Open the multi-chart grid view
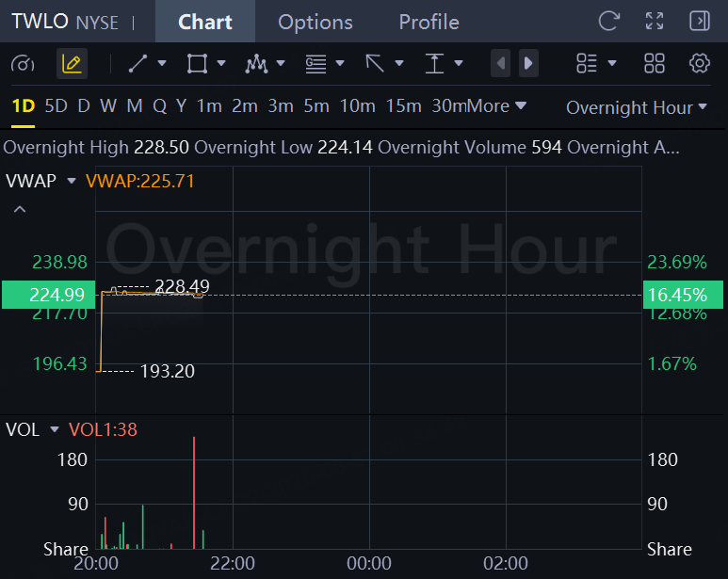Viewport: 728px width, 579px height. click(x=655, y=64)
